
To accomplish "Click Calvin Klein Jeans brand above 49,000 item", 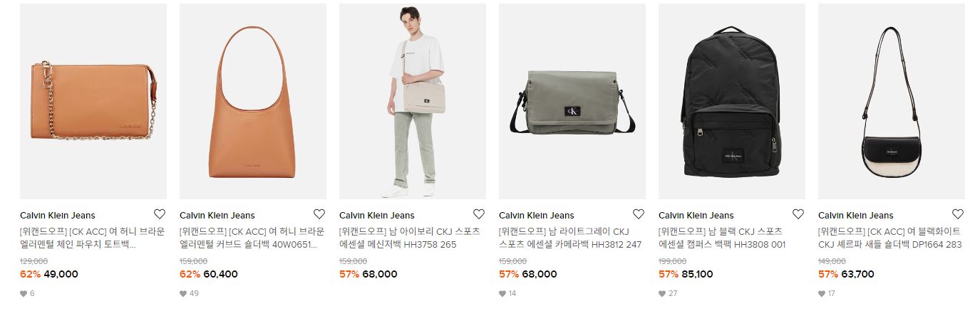I will click(x=57, y=215).
